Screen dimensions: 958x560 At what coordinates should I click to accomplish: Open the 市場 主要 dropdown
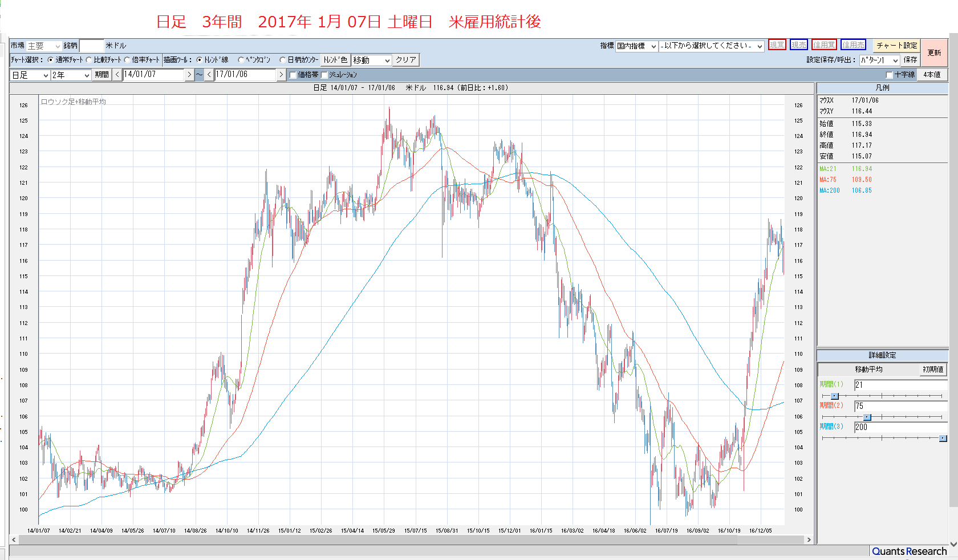44,46
